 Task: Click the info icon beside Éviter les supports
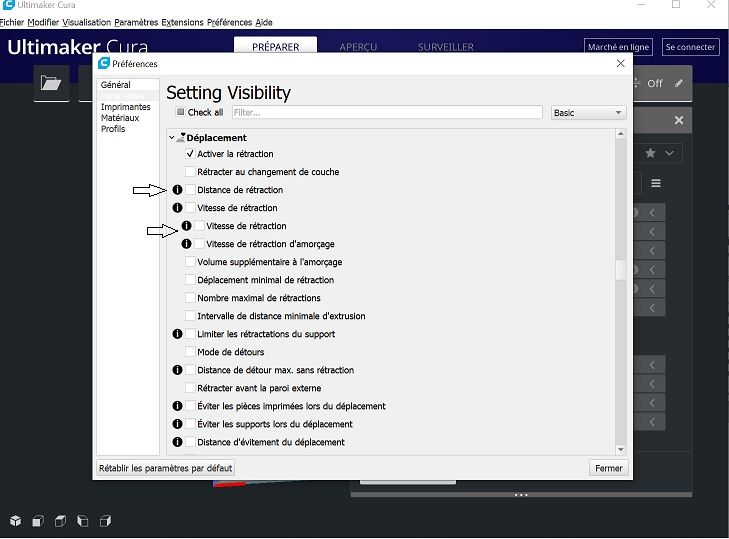click(x=177, y=424)
